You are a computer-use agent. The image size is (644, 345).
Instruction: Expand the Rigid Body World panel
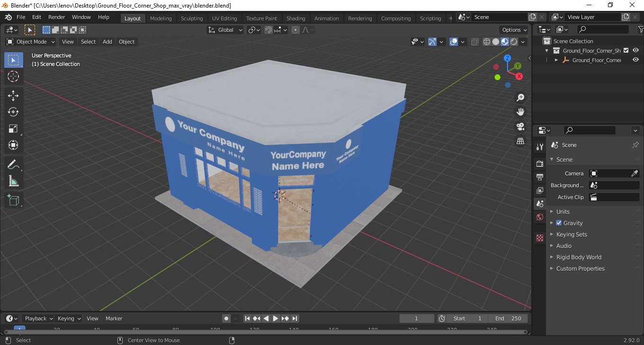579,257
